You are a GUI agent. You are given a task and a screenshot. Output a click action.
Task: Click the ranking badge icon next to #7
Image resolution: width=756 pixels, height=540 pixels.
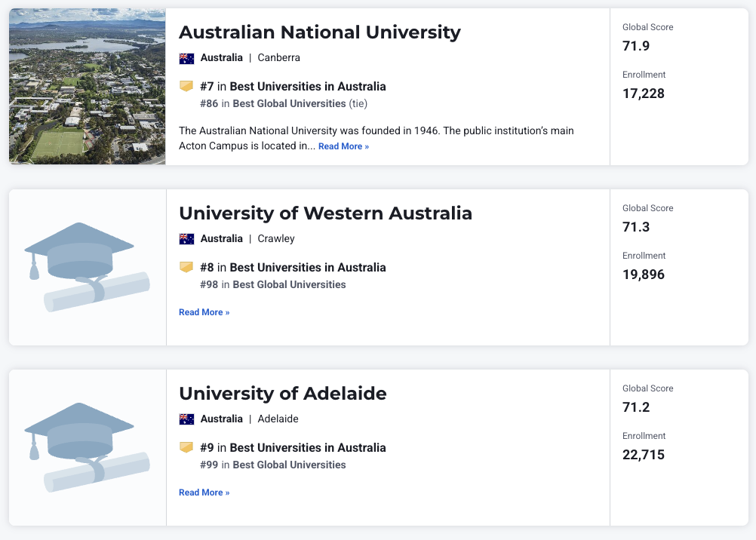186,87
